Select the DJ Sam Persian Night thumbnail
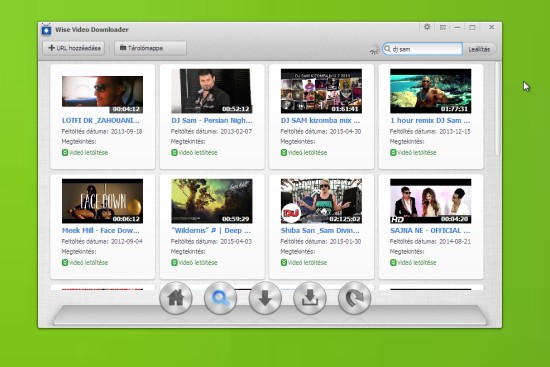 212,91
